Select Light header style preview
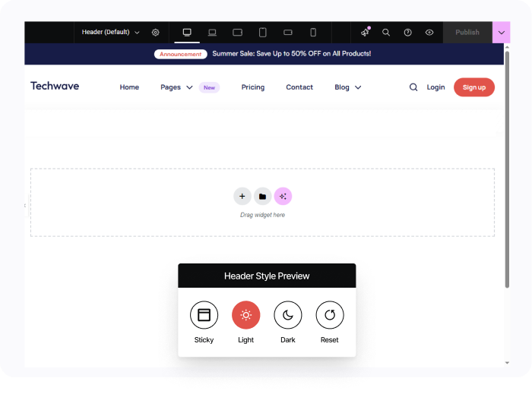The height and width of the screenshot is (394, 532). (x=245, y=314)
